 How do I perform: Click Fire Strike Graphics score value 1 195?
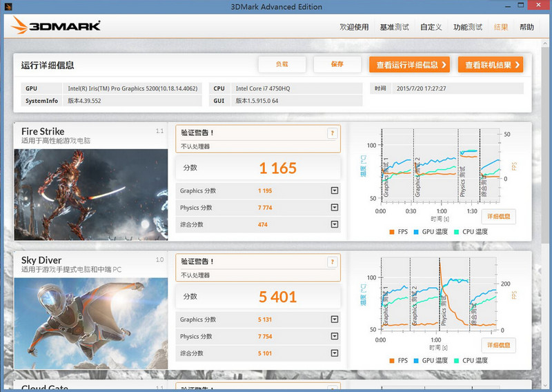tap(265, 190)
